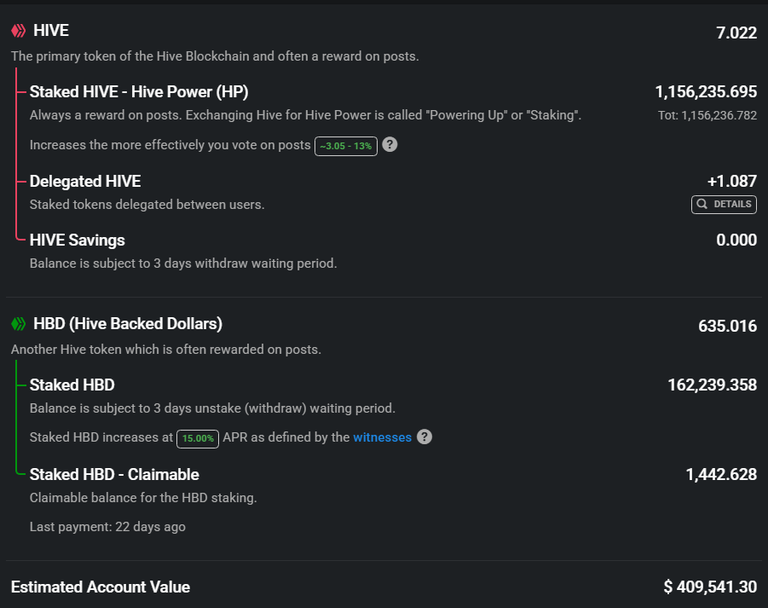Click 'Always a reward on posts' description
Image resolution: width=768 pixels, height=608 pixels.
click(305, 115)
